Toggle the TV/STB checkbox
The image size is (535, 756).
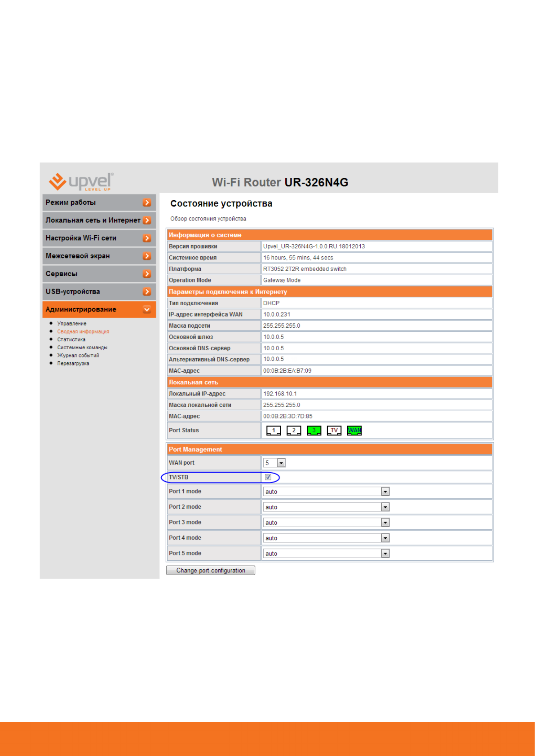coord(268,477)
